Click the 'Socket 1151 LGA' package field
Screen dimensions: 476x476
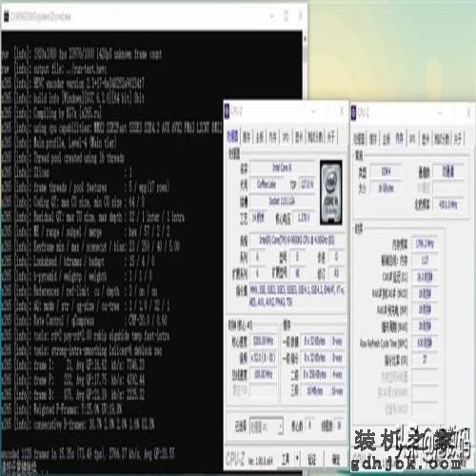coord(282,201)
